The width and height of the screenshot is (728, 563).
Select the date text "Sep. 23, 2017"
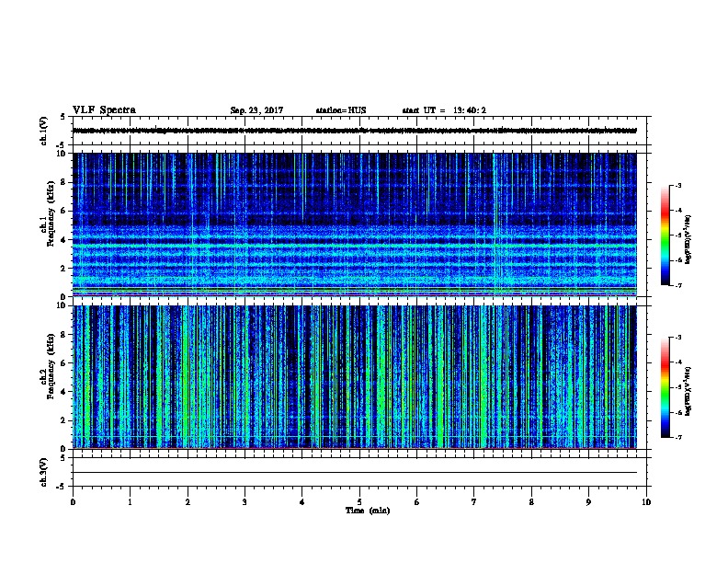pos(256,110)
